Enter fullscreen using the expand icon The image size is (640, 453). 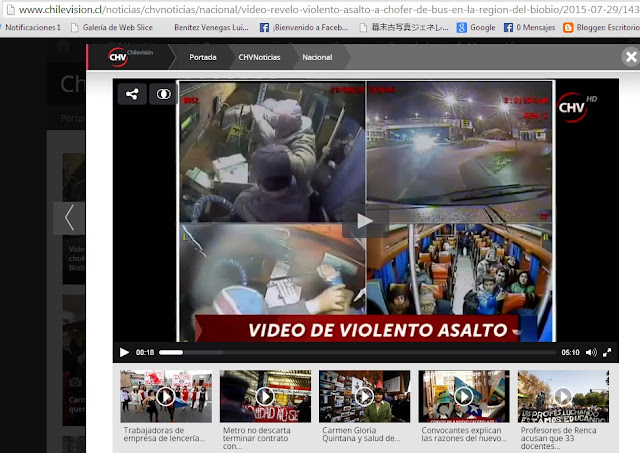607,352
